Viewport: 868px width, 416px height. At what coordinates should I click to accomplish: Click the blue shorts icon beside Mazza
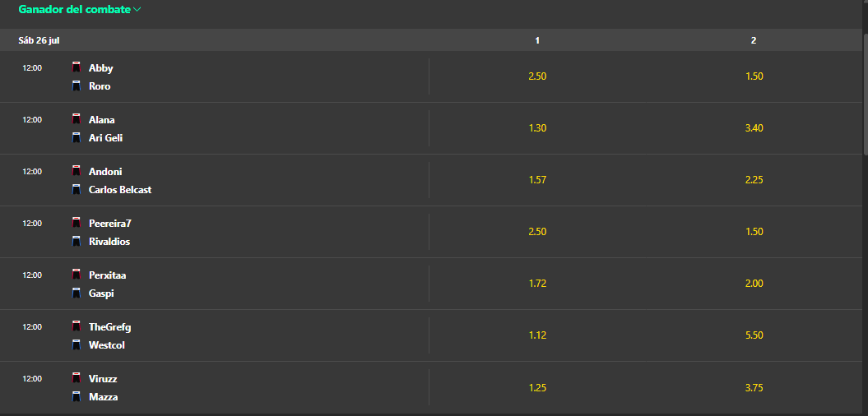click(x=77, y=396)
